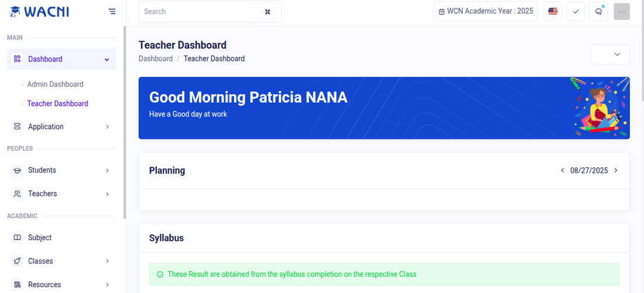644x293 pixels.
Task: Select Teacher Dashboard in sidebar
Action: (57, 104)
